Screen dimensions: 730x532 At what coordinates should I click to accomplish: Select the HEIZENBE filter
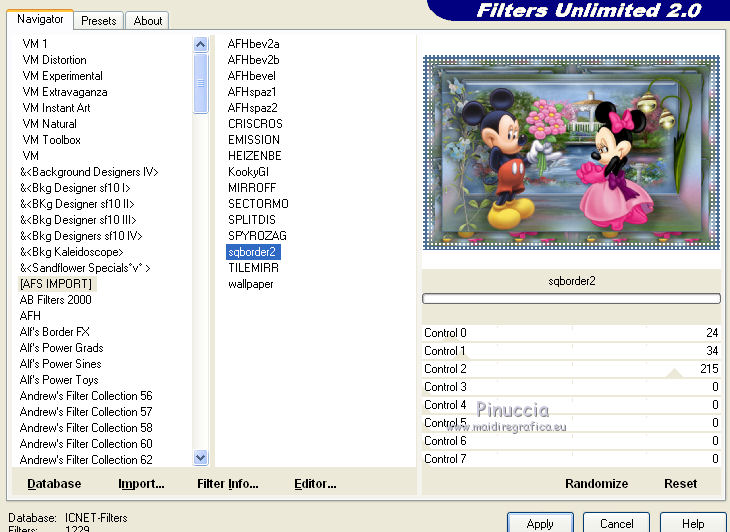point(255,156)
